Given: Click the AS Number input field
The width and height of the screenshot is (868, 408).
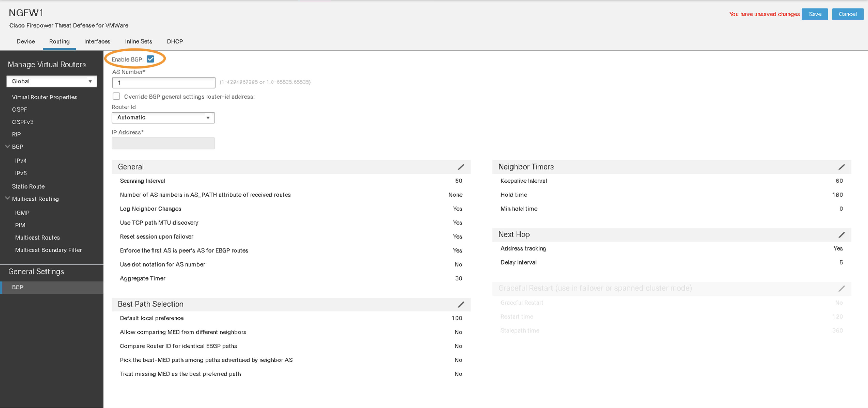Looking at the screenshot, I should 163,82.
